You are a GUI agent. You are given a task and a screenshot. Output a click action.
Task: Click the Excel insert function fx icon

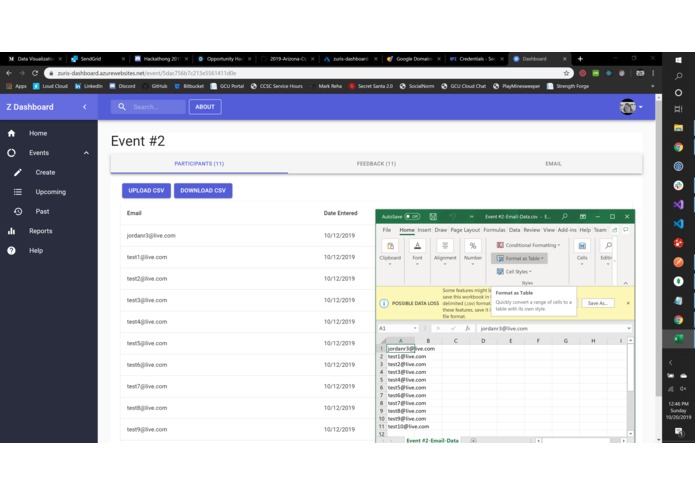click(x=467, y=328)
